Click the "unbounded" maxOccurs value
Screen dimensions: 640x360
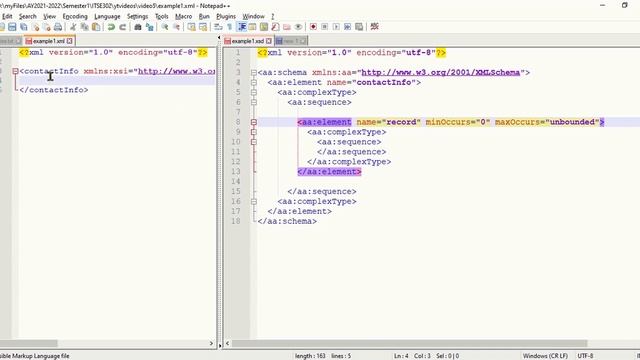572,122
